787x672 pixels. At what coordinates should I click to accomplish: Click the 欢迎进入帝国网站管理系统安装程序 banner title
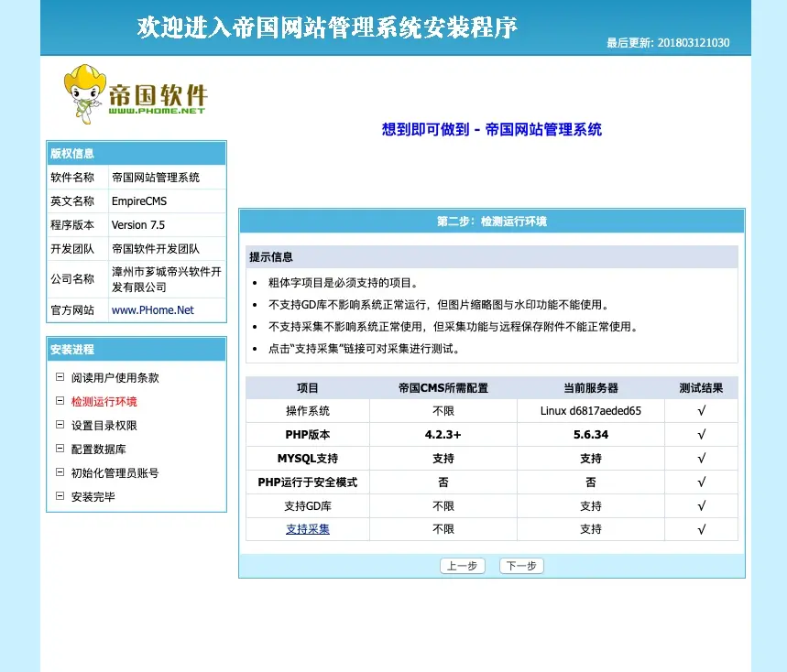pos(327,27)
